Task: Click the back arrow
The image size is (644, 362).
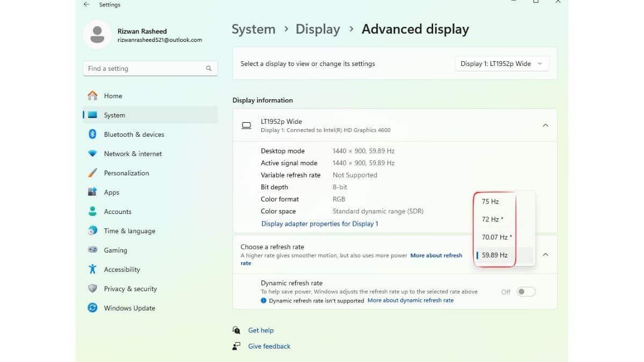Action: [86, 4]
